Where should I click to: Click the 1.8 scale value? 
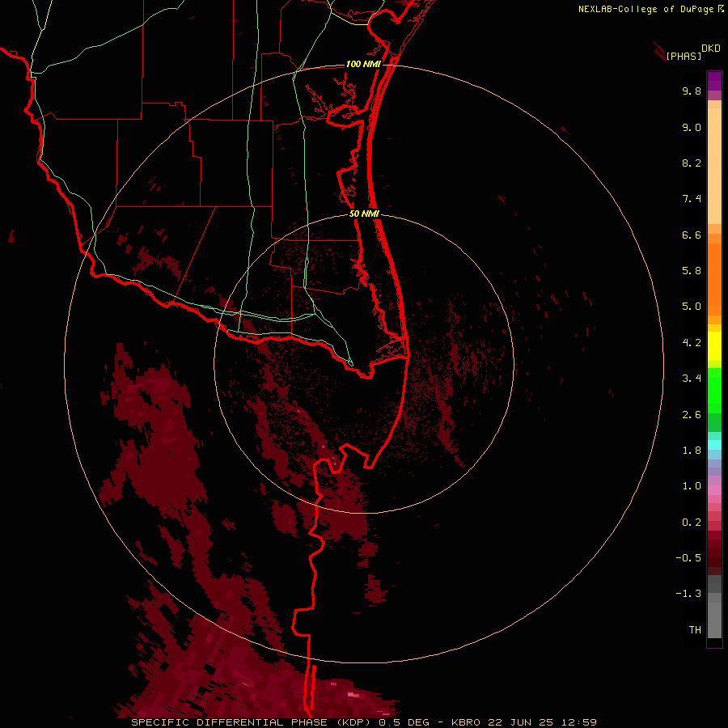click(x=692, y=451)
